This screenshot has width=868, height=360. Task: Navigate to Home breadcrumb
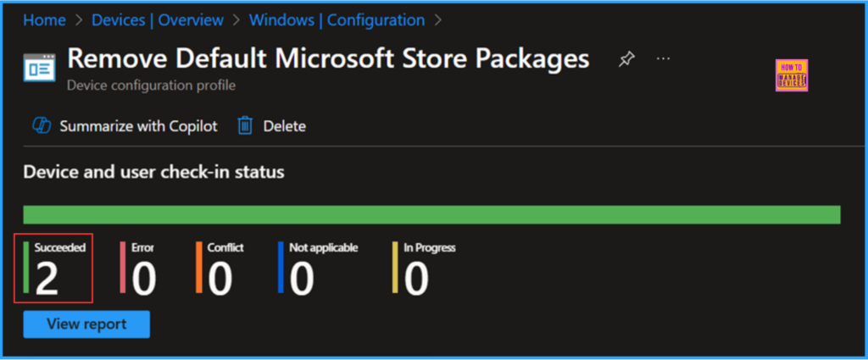[44, 20]
